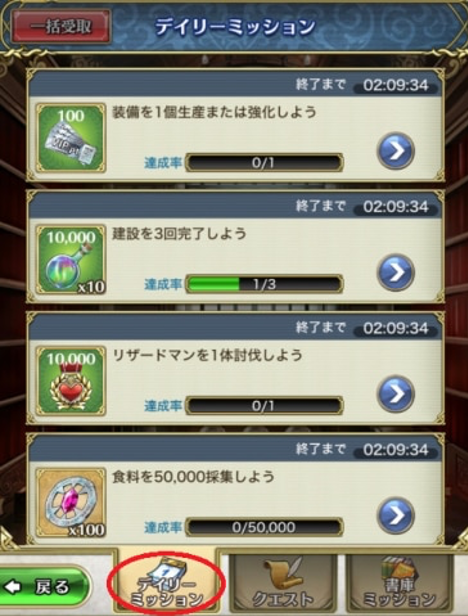Screen dimensions: 468x616
Task: Click the VIP pt 100 reward icon
Action: (x=71, y=138)
